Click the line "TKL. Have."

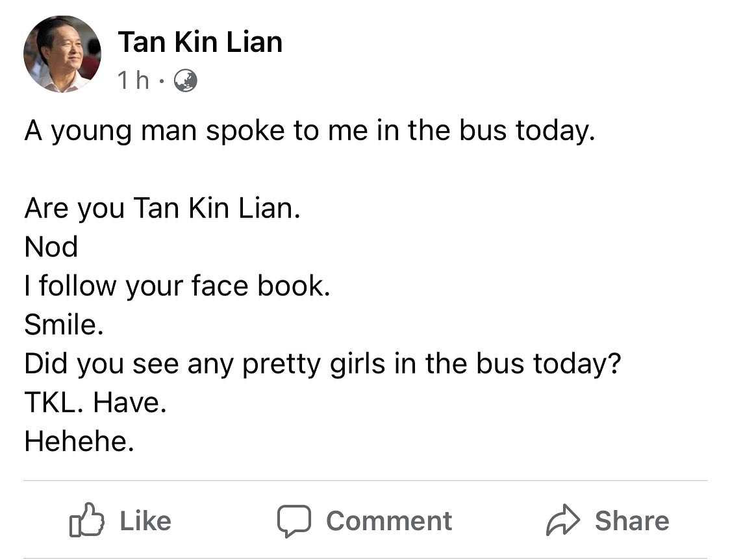coord(95,402)
